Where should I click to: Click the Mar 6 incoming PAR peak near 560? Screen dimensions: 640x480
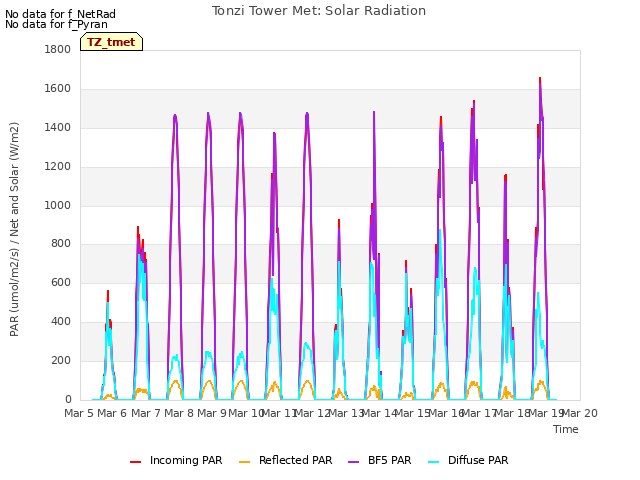[108, 291]
